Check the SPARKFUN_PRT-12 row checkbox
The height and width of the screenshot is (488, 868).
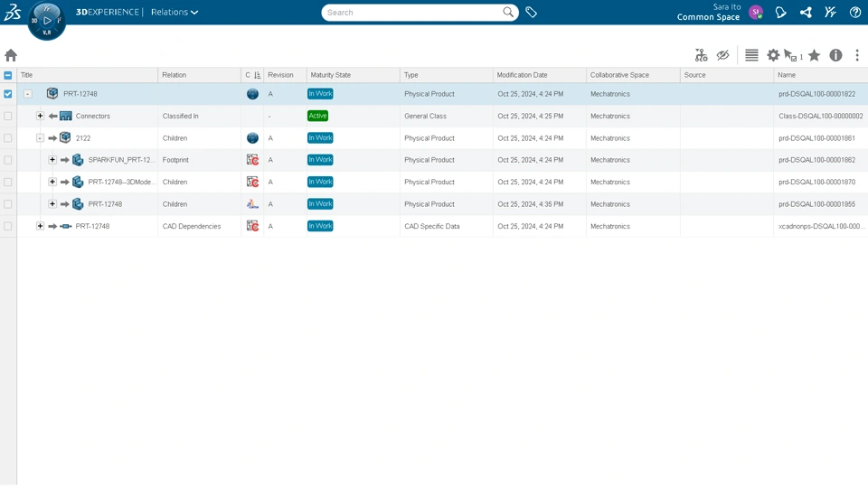click(8, 160)
